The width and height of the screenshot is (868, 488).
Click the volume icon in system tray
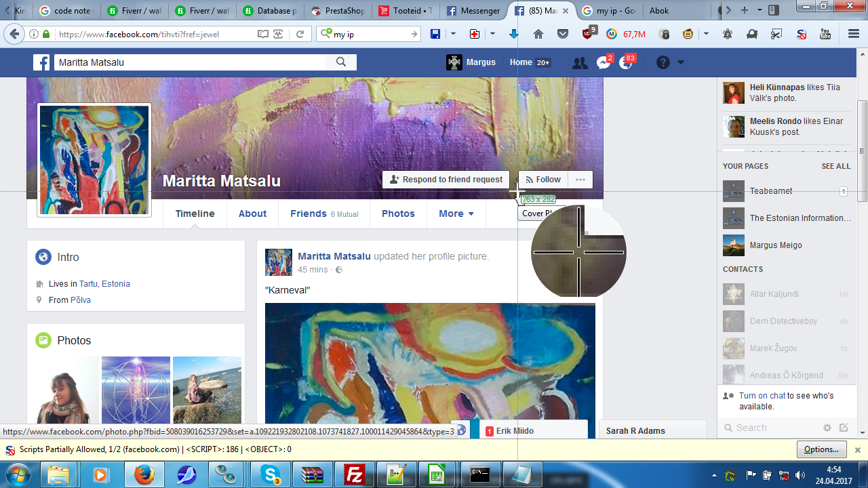[x=800, y=475]
